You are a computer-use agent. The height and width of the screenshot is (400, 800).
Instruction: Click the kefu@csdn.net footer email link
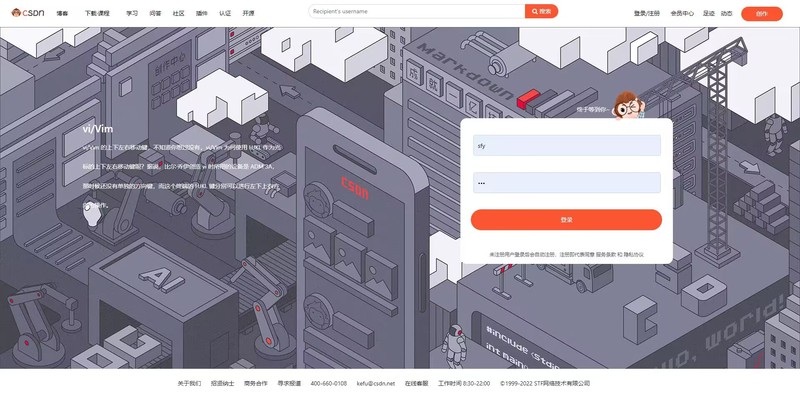(376, 383)
